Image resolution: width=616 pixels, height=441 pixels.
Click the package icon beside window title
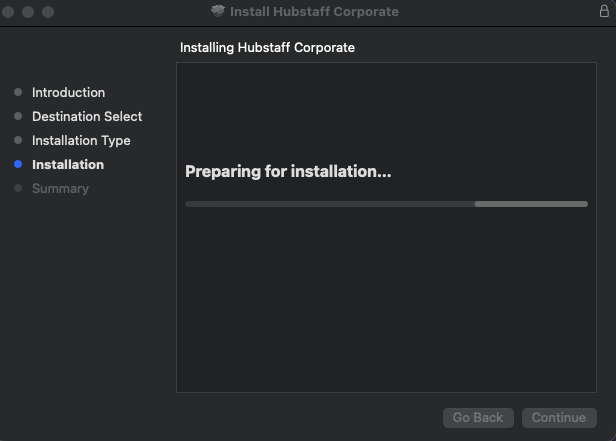(x=218, y=11)
